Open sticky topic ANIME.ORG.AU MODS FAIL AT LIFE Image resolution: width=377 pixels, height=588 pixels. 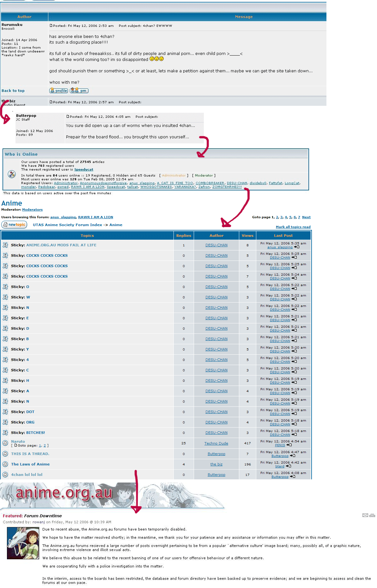[x=61, y=245]
